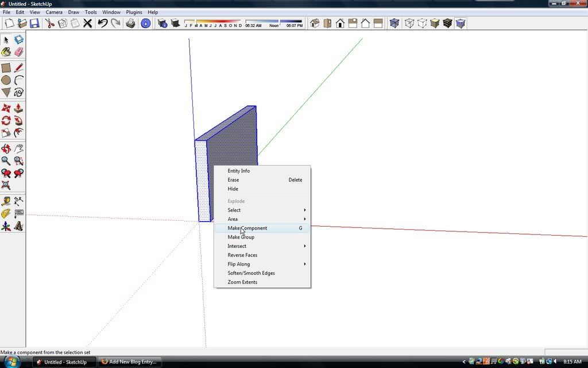Click the Save floppy disk icon
588x368 pixels.
34,23
